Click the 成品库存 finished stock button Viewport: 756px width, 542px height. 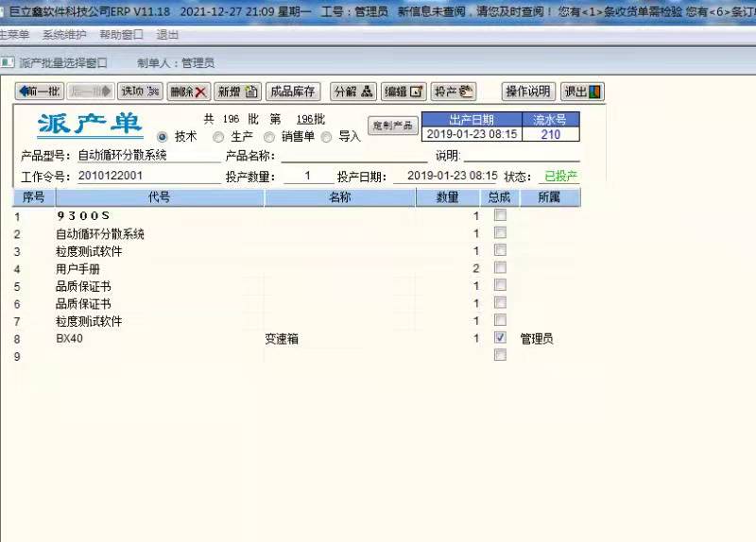click(x=293, y=92)
